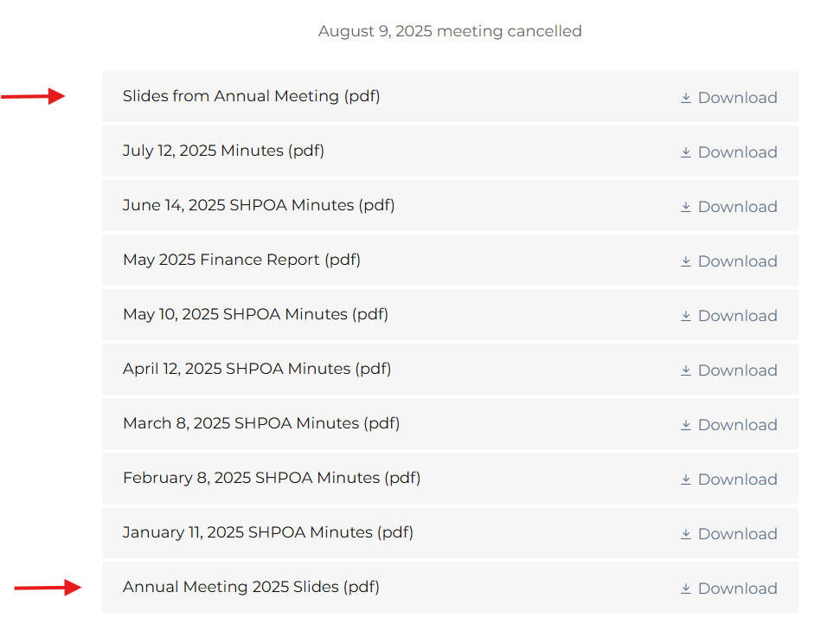Click download icon for February 8 SHPOA Minutes
Image resolution: width=840 pixels, height=631 pixels.
tap(686, 480)
